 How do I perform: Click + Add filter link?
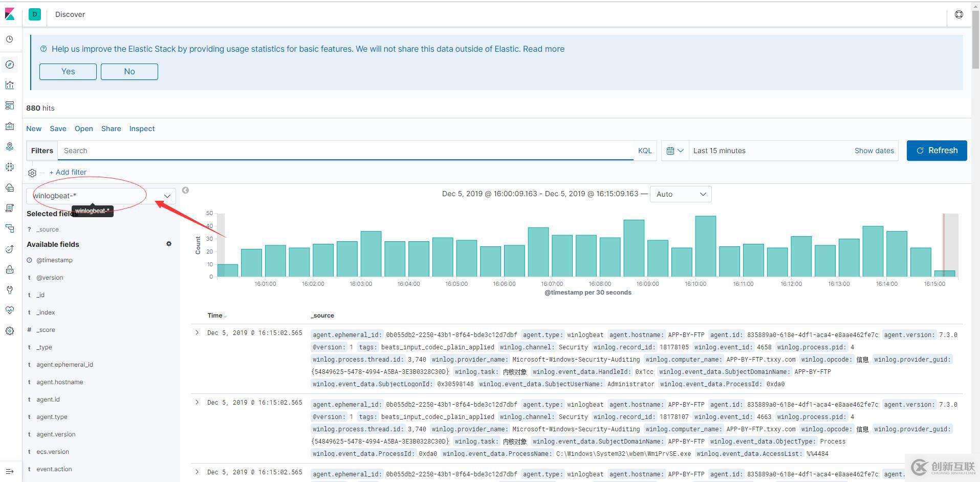point(68,172)
